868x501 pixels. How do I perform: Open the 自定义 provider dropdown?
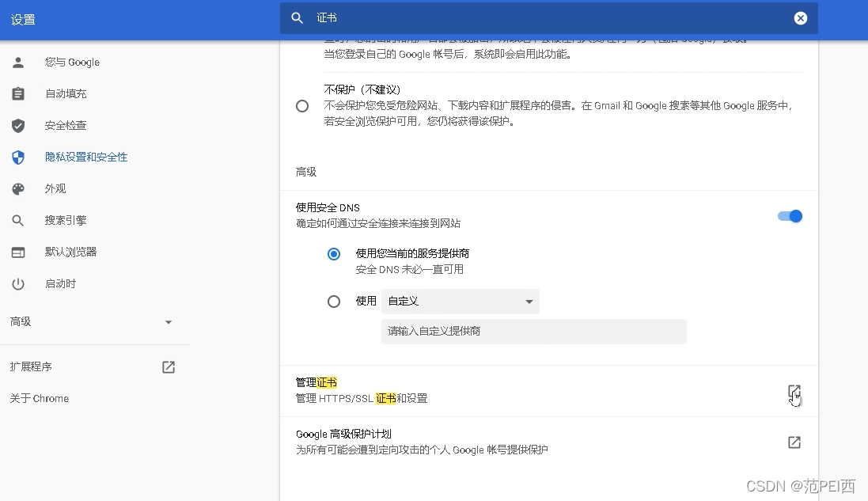coord(460,301)
